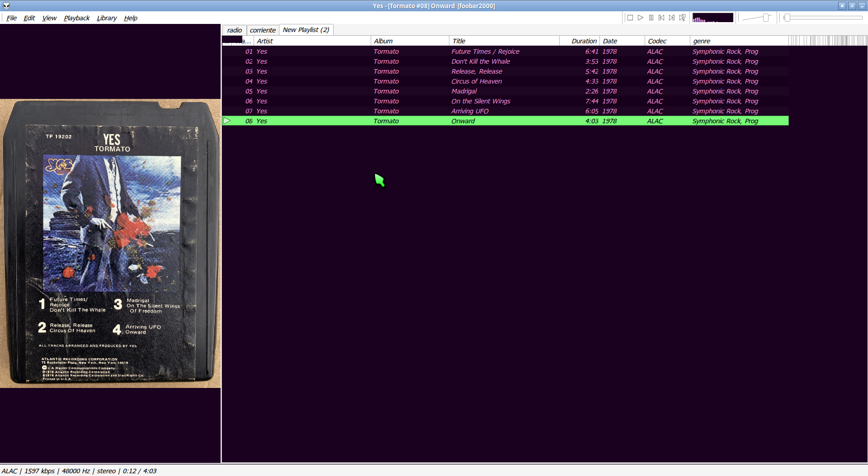Image resolution: width=868 pixels, height=476 pixels.
Task: Sort by Album column header
Action: pyautogui.click(x=410, y=41)
